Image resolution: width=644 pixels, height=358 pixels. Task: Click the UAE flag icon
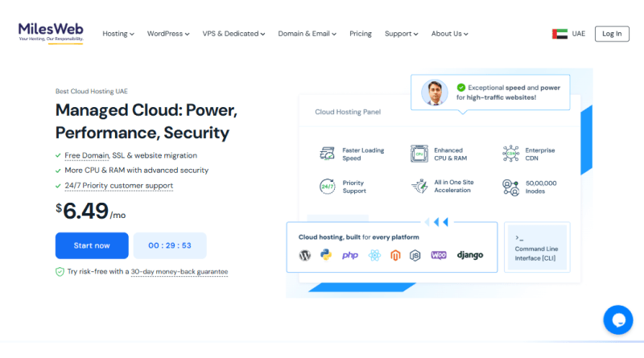[559, 34]
